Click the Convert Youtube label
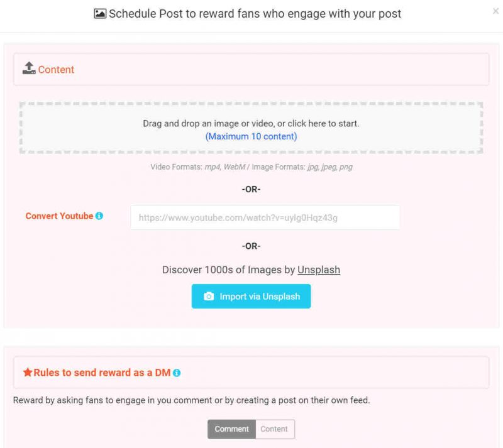This screenshot has height=448, width=503. (59, 216)
